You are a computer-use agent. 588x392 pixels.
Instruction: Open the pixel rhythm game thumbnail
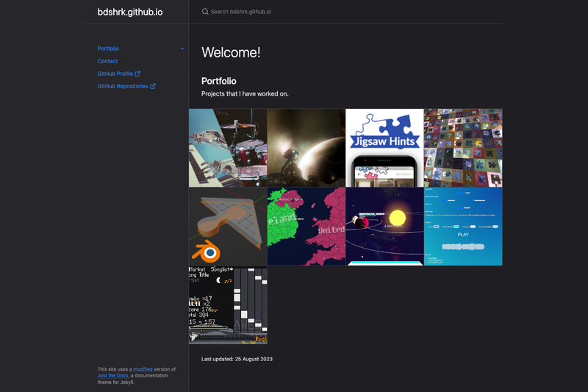pyautogui.click(x=228, y=305)
